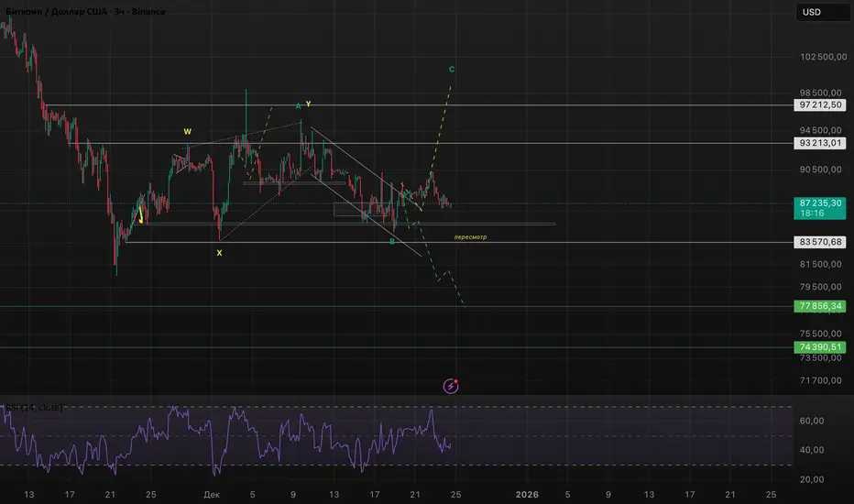Select the yellow X wave label
This screenshot has width=854, height=504.
point(219,253)
